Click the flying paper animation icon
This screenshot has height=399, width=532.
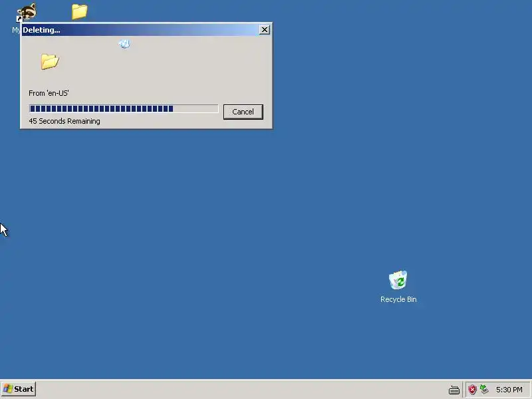coord(124,44)
